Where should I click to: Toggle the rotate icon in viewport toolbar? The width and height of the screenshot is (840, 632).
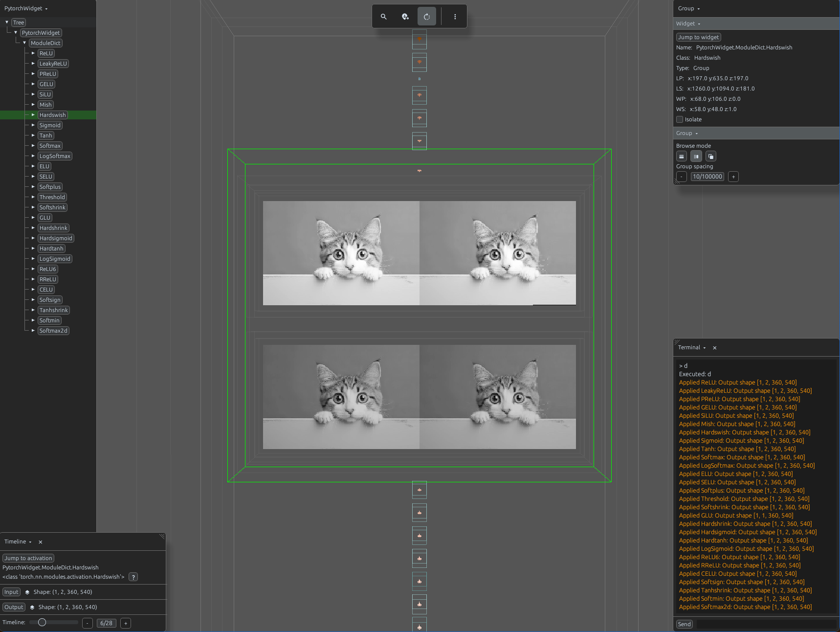coord(427,17)
